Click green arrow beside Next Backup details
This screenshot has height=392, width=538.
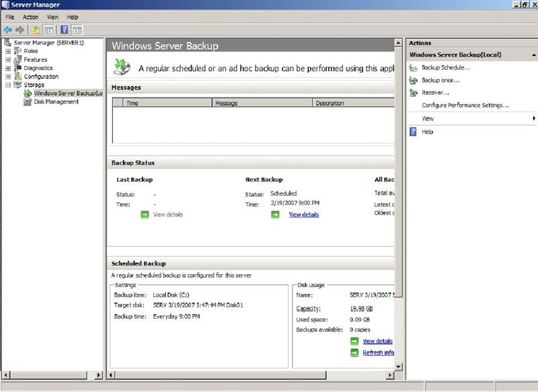[x=275, y=214]
